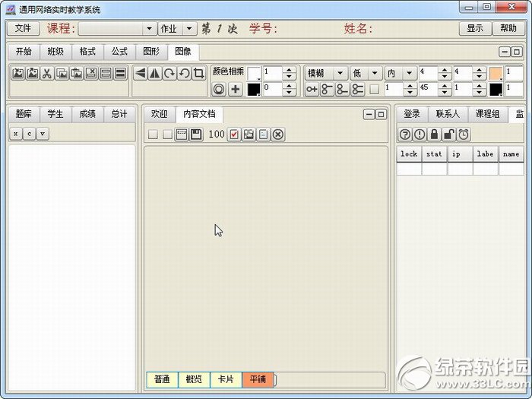
Task: Click the dark stacked-rows layout icon
Action: (120, 73)
